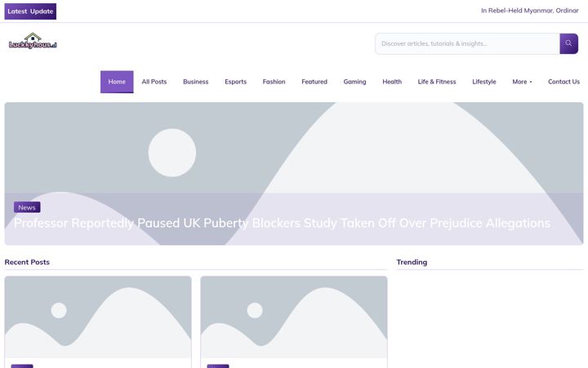
Task: Open the Esports category link
Action: click(235, 82)
